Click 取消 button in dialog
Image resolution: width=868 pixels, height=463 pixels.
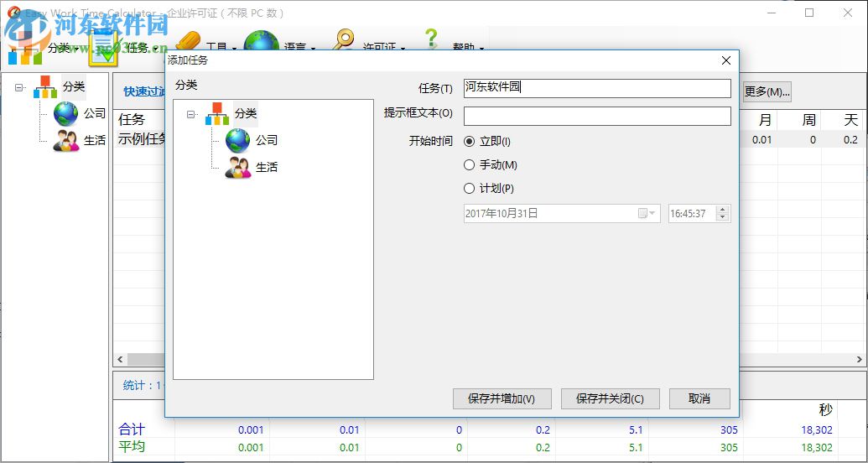tap(699, 398)
